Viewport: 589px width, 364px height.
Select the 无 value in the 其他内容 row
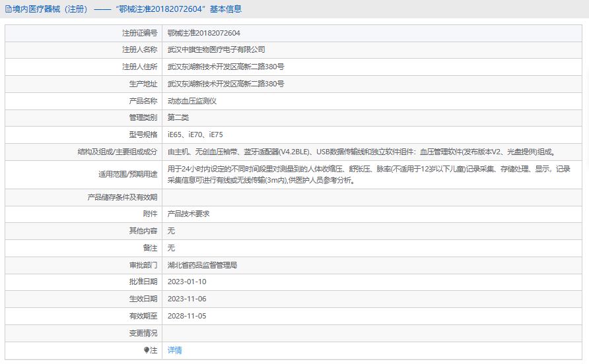tap(171, 231)
